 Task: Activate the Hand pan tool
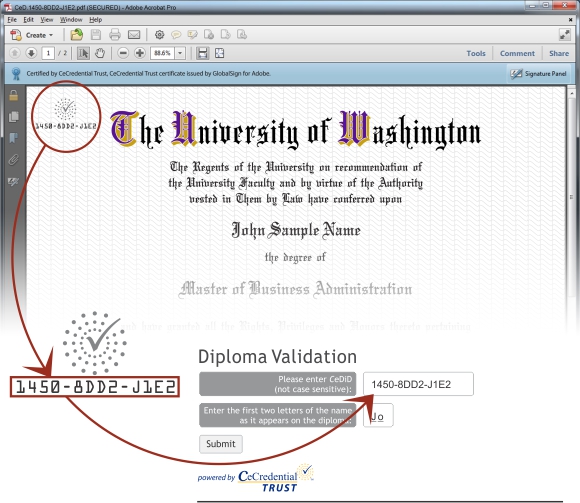pyautogui.click(x=100, y=53)
